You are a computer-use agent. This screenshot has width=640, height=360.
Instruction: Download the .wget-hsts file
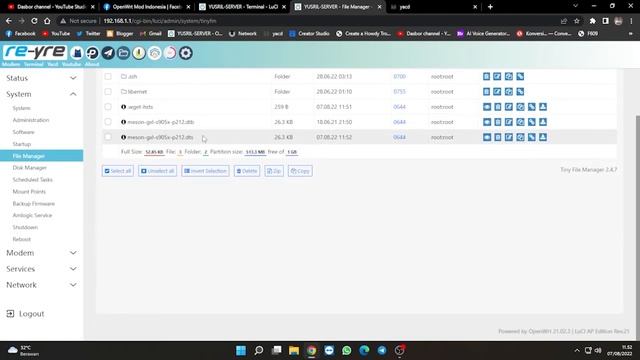point(543,107)
